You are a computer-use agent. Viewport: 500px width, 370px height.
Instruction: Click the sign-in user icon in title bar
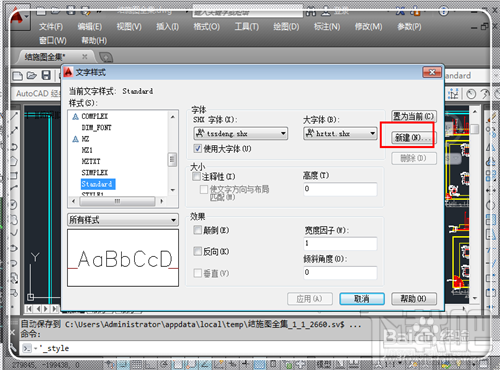coord(326,12)
